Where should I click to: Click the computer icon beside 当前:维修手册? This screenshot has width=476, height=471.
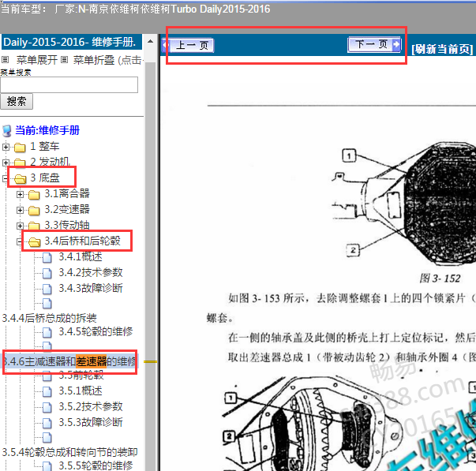(x=7, y=131)
